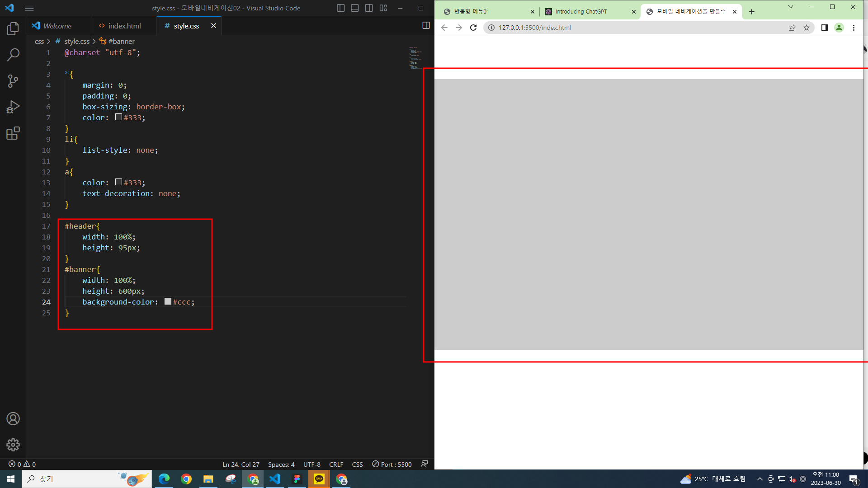Screen dimensions: 868x488
Task: Reload the browser page
Action: pyautogui.click(x=473, y=28)
